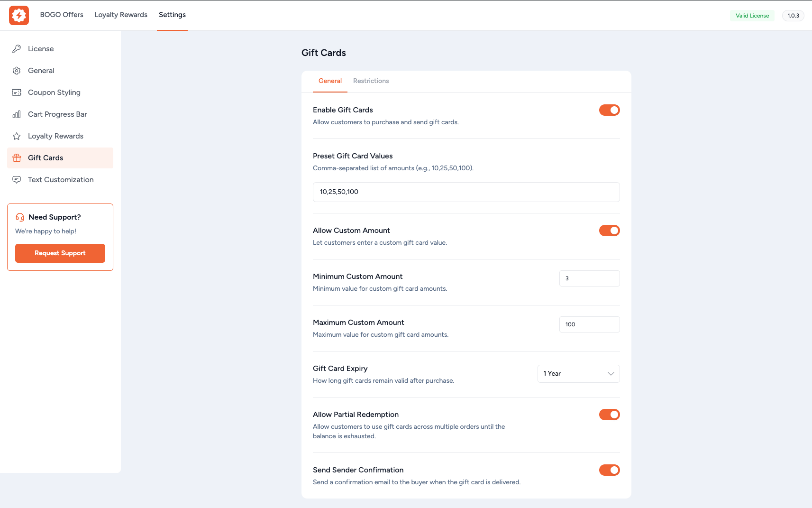This screenshot has height=508, width=812.
Task: Switch to the Restrictions tab
Action: (371, 81)
